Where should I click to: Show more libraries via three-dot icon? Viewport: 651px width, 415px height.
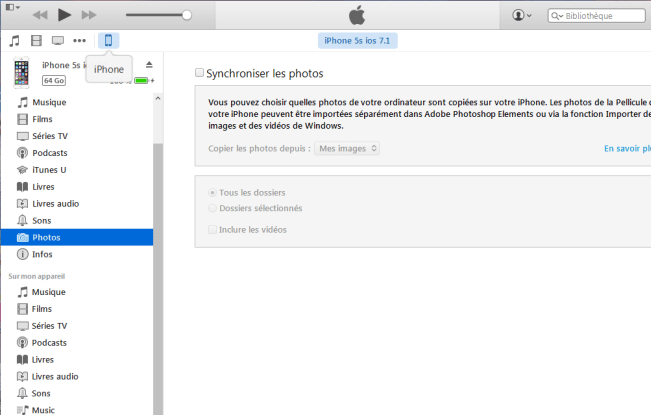(x=79, y=41)
